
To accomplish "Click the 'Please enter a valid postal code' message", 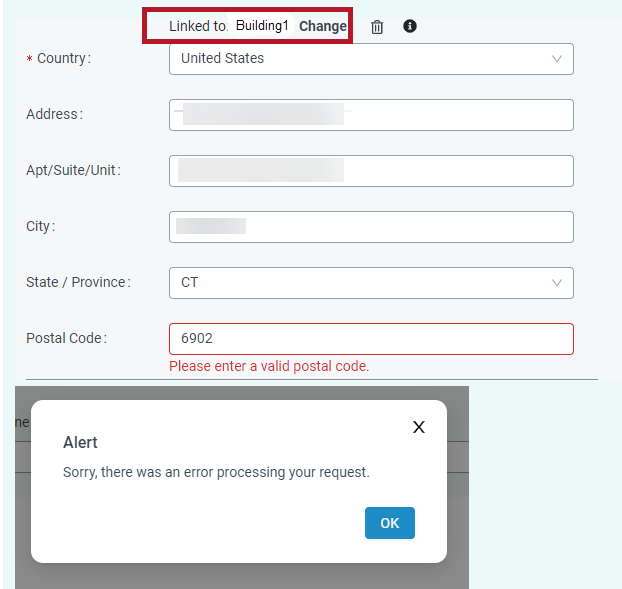I will 269,366.
